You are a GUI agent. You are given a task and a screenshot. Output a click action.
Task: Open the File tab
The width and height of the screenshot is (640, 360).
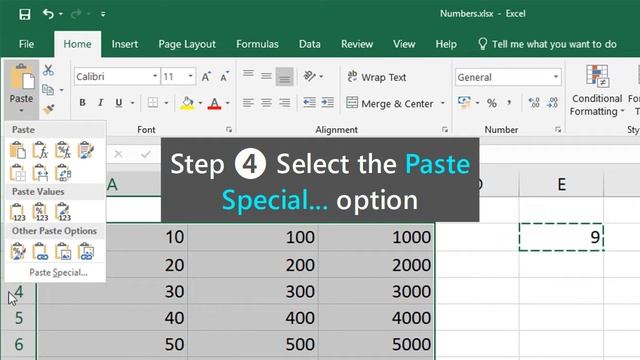[x=27, y=44]
